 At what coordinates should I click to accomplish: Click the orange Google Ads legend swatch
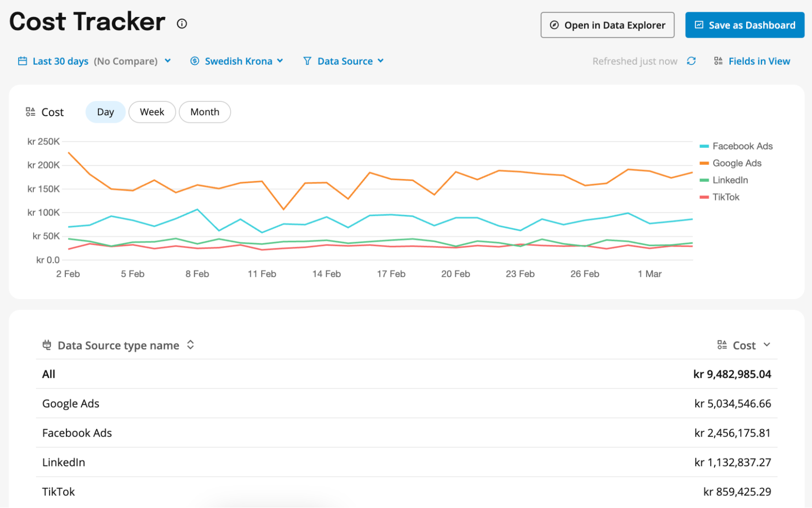pyautogui.click(x=704, y=163)
